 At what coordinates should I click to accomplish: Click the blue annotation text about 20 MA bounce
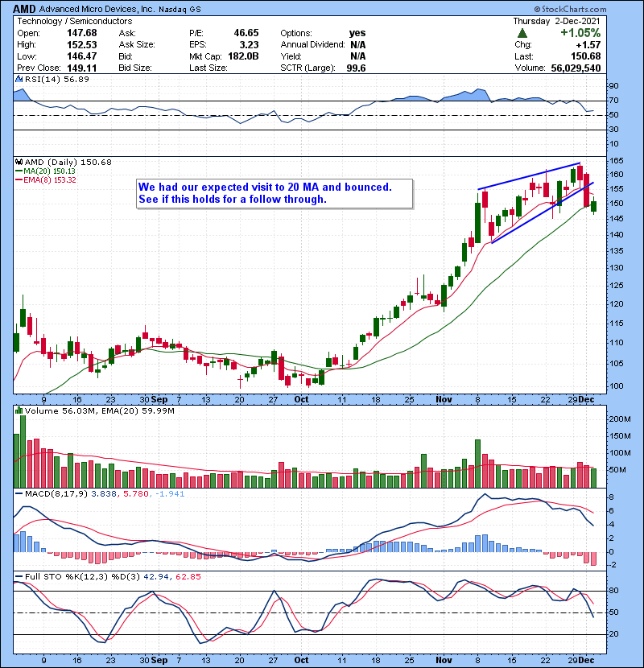(265, 193)
